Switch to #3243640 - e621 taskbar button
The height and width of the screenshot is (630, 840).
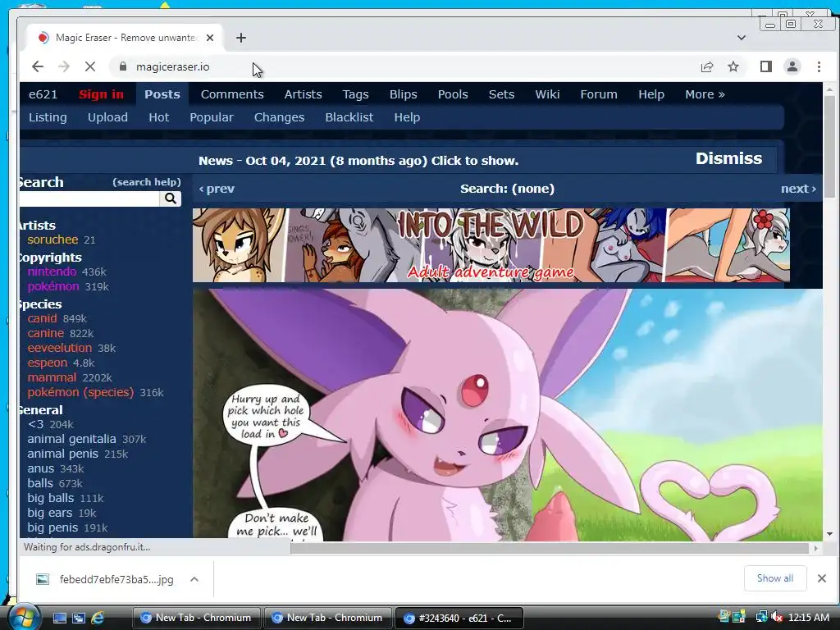click(459, 618)
